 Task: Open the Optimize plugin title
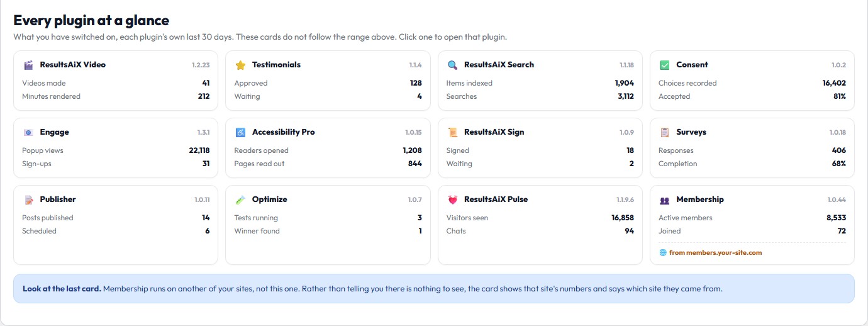(269, 199)
